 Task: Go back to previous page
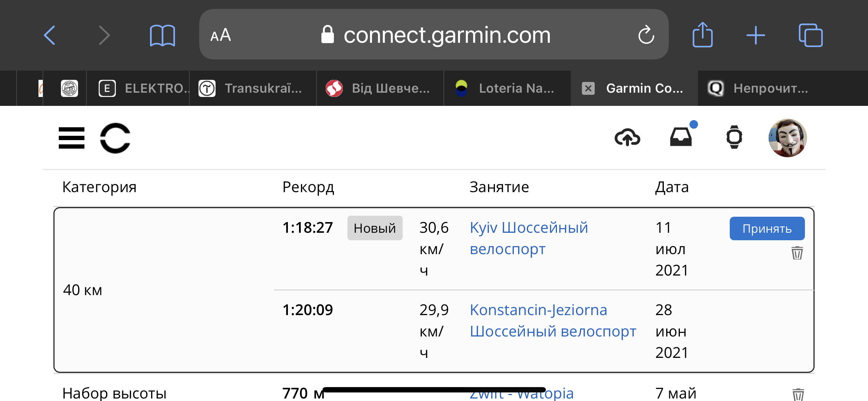click(x=50, y=35)
